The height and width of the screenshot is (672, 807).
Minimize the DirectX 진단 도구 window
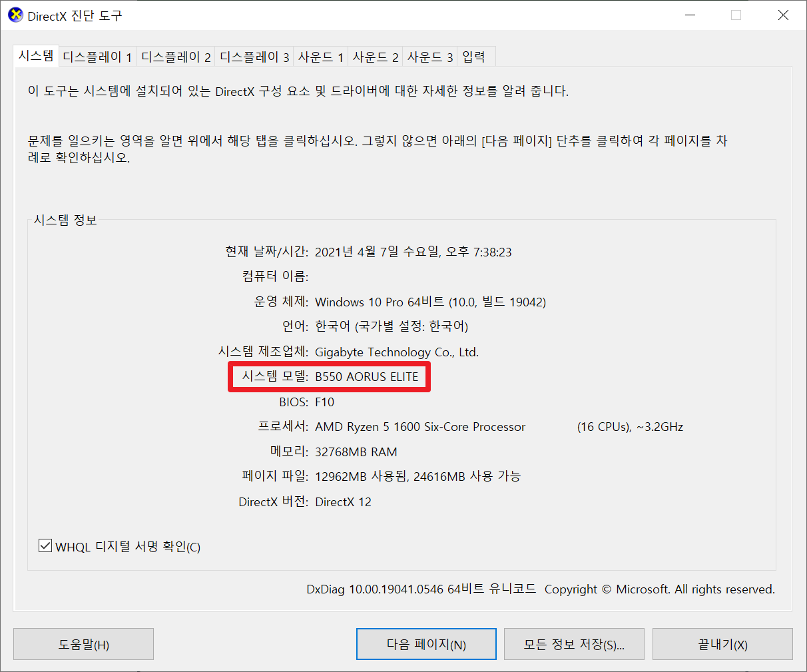click(690, 15)
